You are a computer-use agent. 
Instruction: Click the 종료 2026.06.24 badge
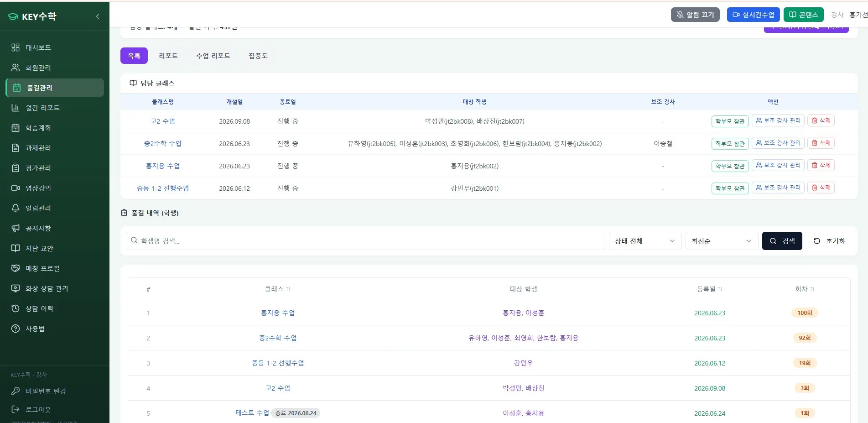click(296, 413)
